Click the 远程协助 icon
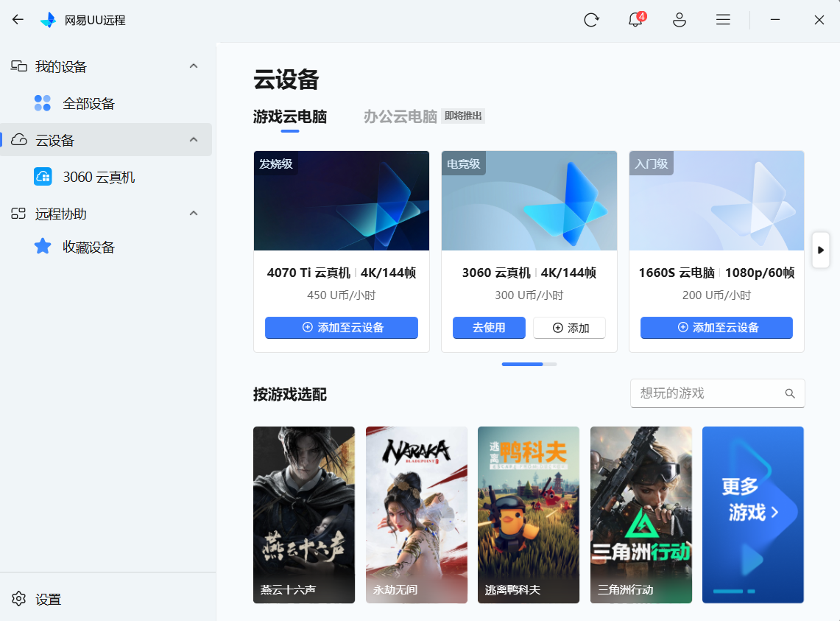The width and height of the screenshot is (840, 621). point(18,214)
